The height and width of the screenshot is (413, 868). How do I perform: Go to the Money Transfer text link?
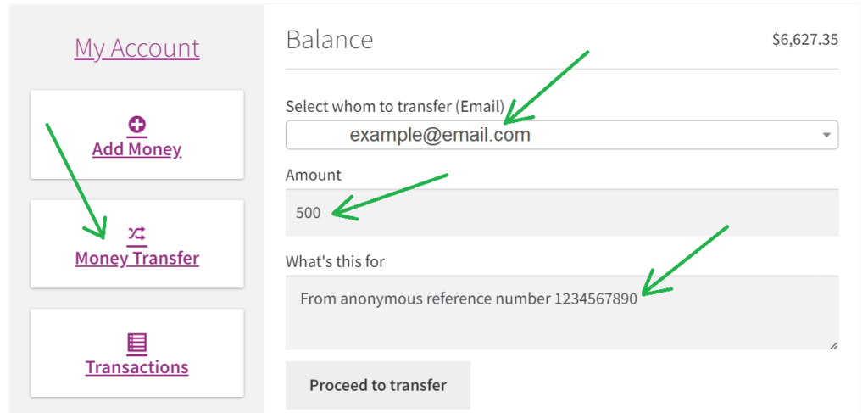tap(136, 258)
